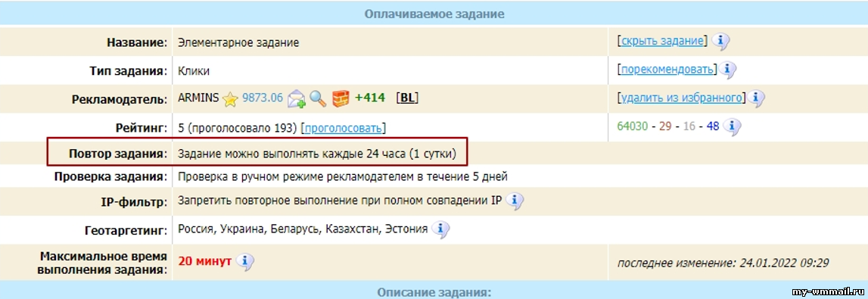Open info bubble next to remove from favorites
Screen dimensions: 868x299
(755, 98)
